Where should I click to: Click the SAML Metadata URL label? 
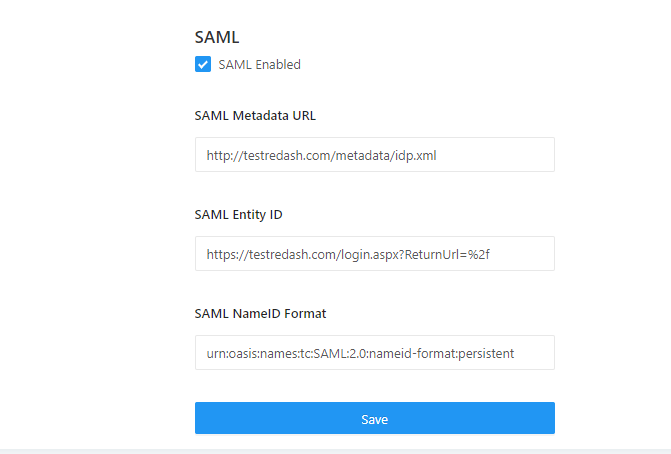coord(255,116)
